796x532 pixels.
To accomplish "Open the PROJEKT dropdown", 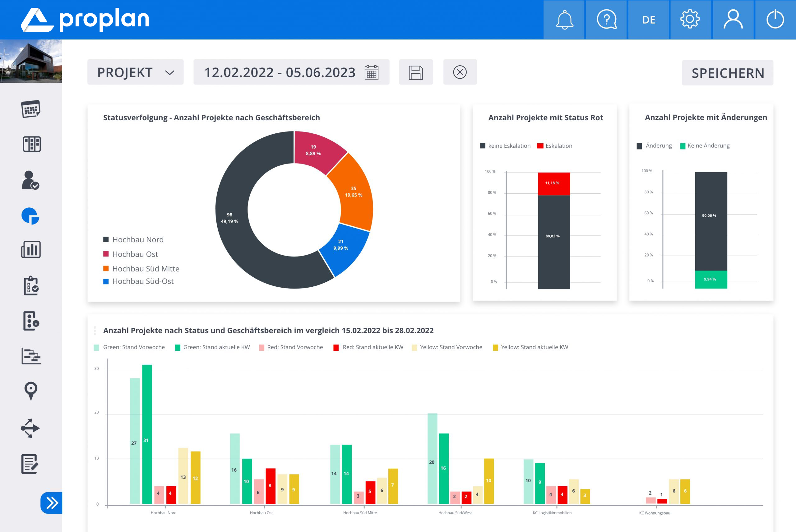I will click(x=135, y=72).
